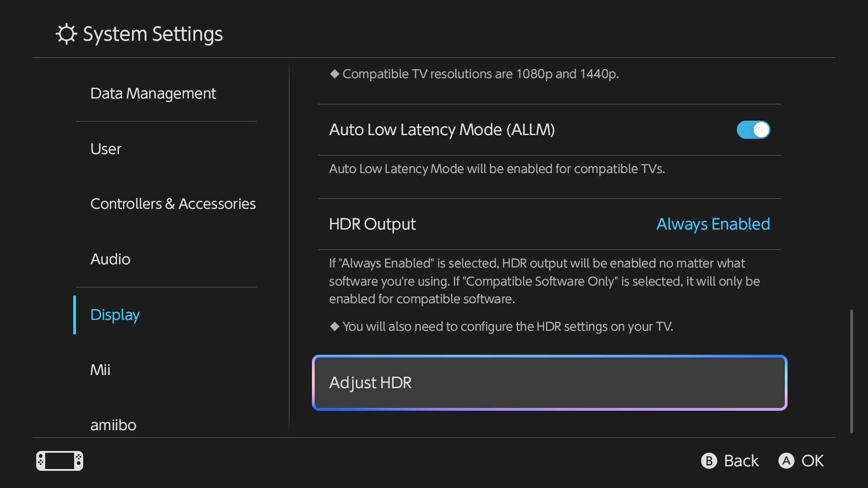Open HDR Output Always Enabled option
The width and height of the screenshot is (868, 488).
[x=713, y=224]
